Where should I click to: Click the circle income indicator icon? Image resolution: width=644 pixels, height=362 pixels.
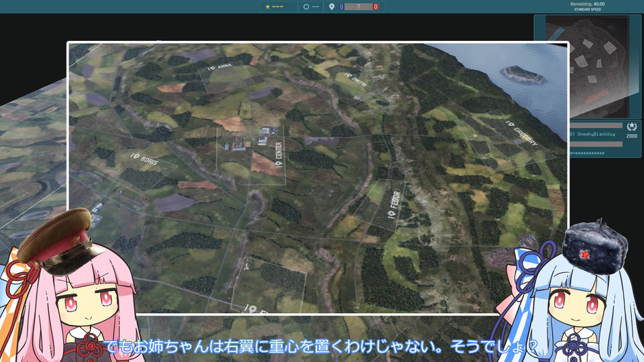[306, 7]
